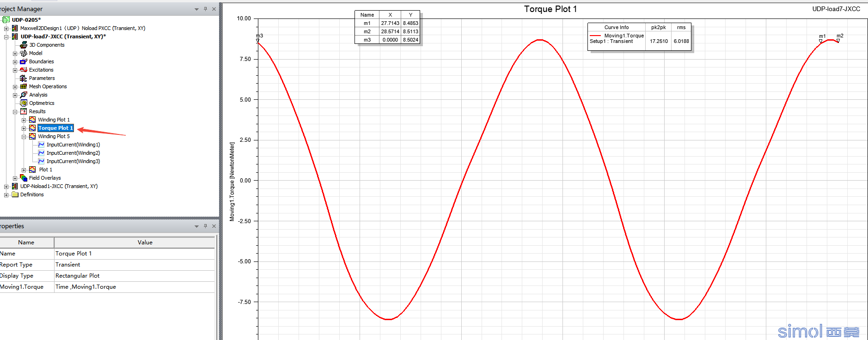Select Torque Plot 1 in the tree
868x340 pixels.
tap(55, 128)
